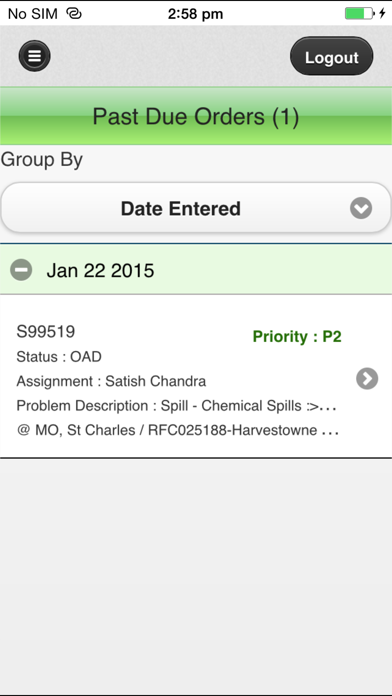Viewport: 392px width, 696px height.
Task: Click the dropdown arrow on Date Entered
Action: [x=361, y=208]
